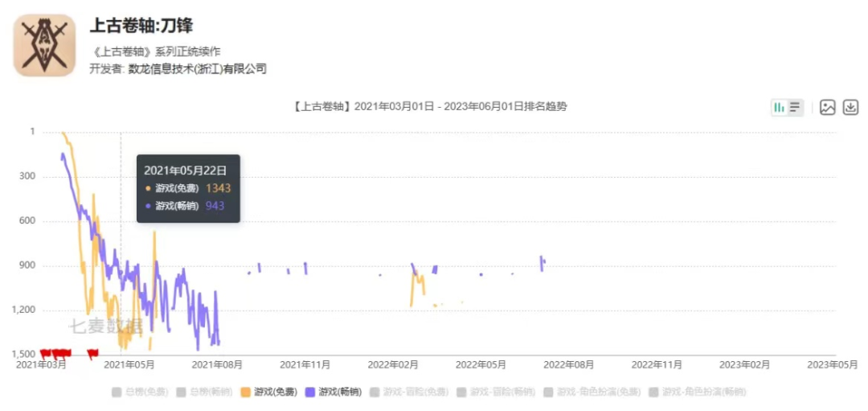The image size is (868, 411).
Task: Click the y-axis label 1,200
Action: pyautogui.click(x=24, y=310)
